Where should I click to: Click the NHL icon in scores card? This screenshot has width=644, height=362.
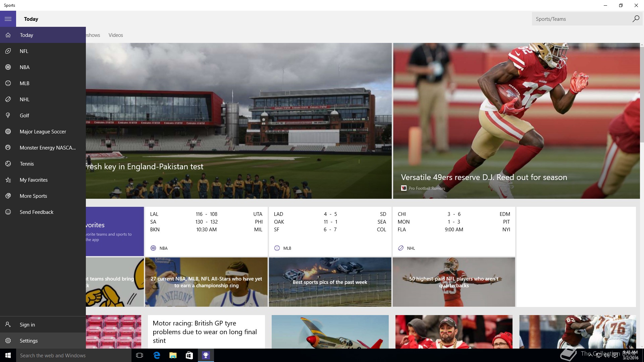pos(401,248)
